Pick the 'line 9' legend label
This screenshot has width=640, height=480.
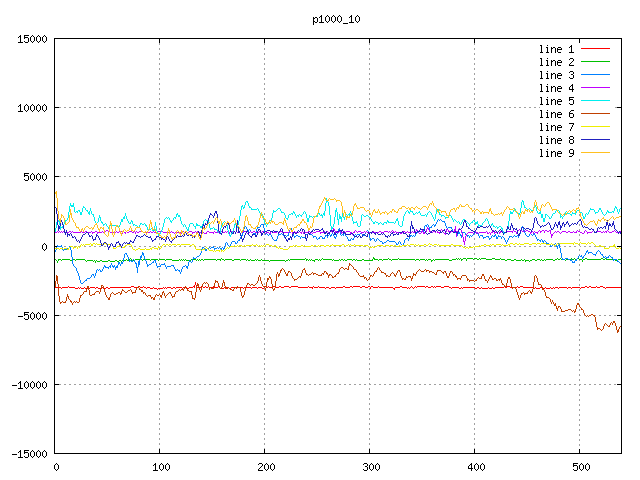click(557, 153)
